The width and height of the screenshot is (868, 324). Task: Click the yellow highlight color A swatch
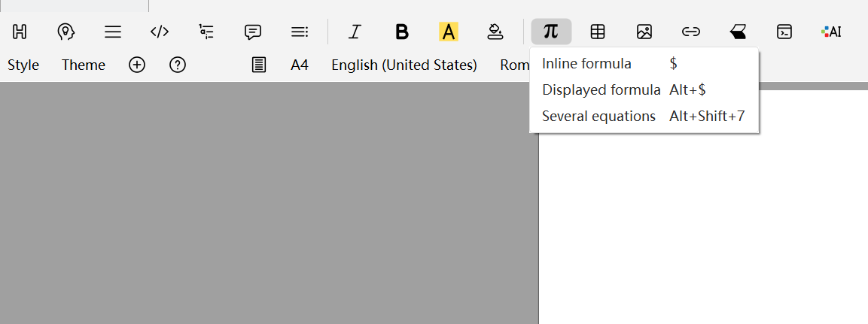pos(449,32)
